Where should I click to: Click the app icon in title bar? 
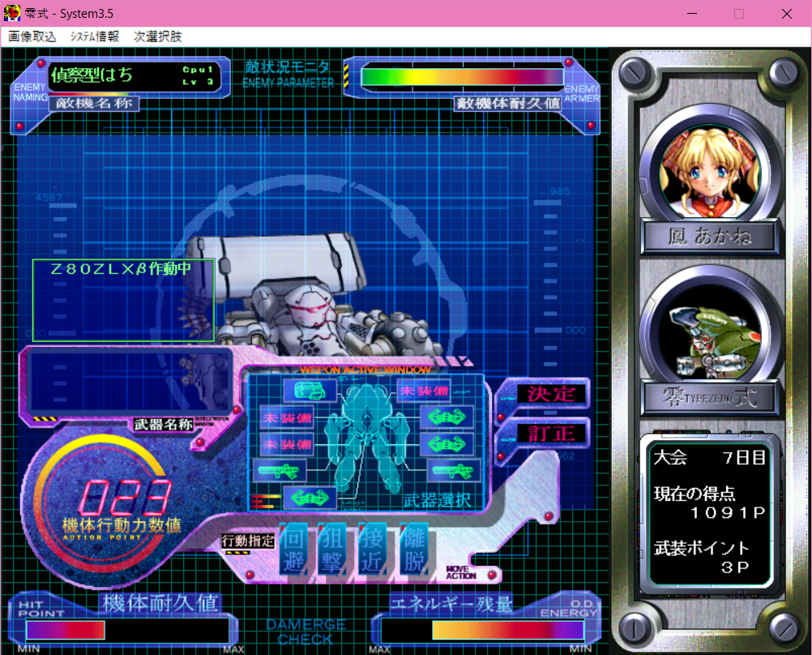tap(12, 13)
